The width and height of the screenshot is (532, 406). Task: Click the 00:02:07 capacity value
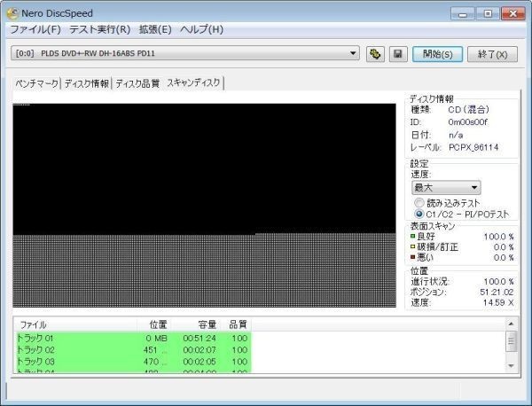(x=199, y=349)
